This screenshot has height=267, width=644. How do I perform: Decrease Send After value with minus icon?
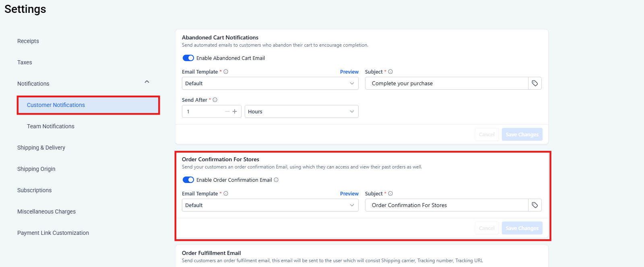[227, 111]
